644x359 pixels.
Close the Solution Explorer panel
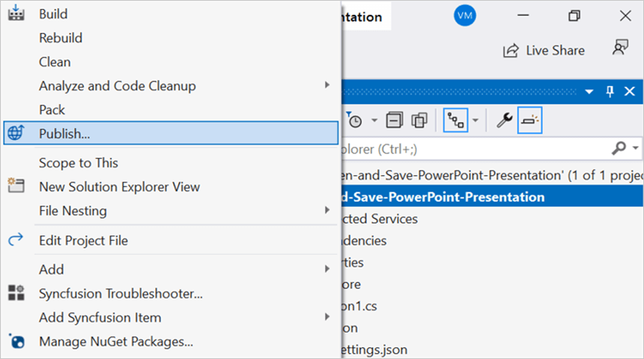(630, 91)
